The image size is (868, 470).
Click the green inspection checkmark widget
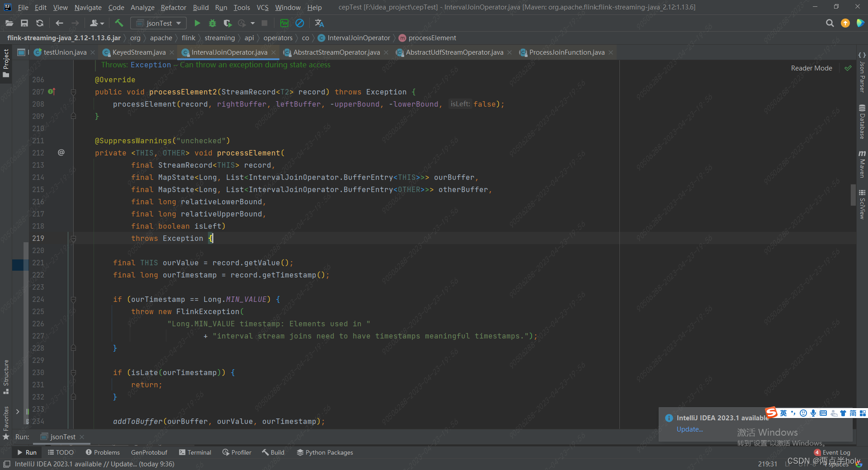(848, 68)
